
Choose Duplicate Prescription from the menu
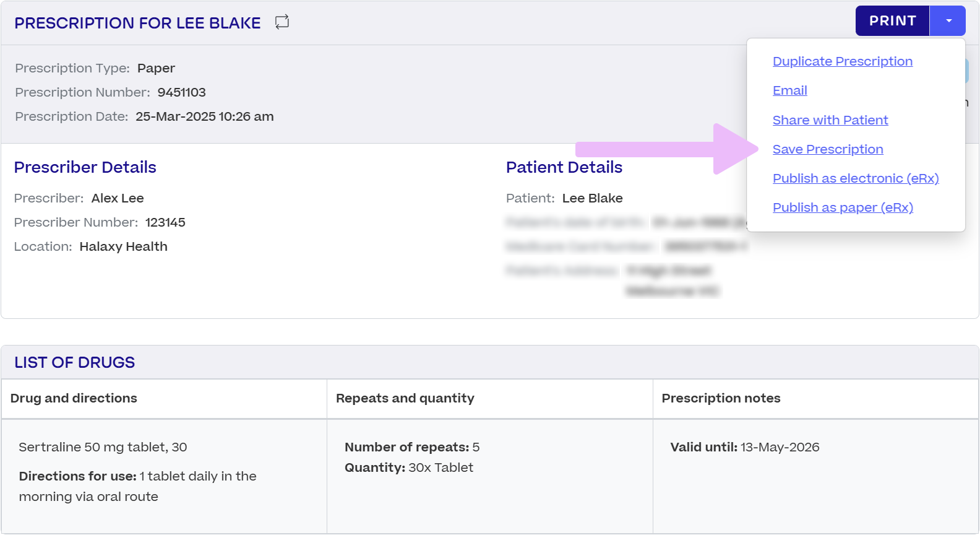(842, 61)
